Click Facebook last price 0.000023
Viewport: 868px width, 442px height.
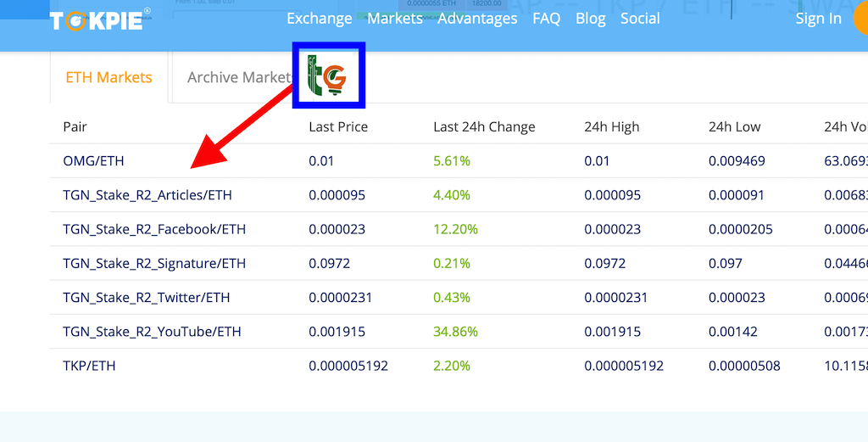click(337, 229)
